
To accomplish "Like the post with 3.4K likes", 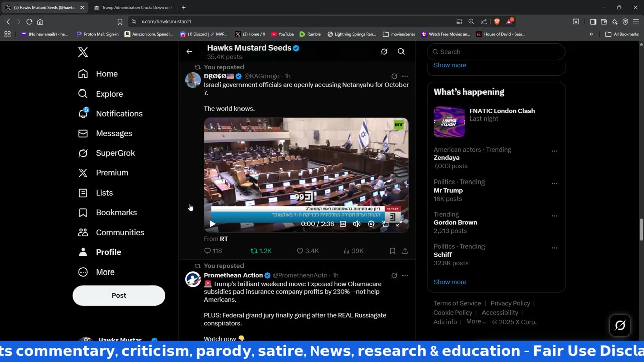I will point(308,251).
